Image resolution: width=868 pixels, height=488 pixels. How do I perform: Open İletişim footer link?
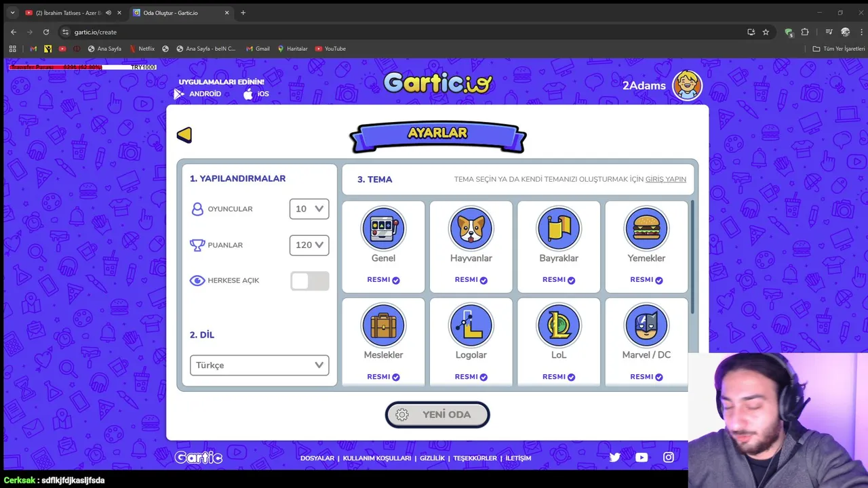pos(518,458)
